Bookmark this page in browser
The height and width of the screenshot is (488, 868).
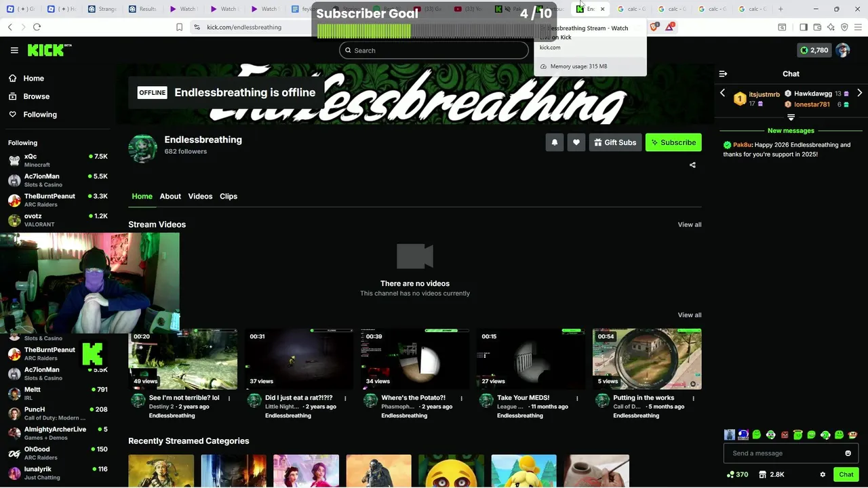[x=180, y=27]
